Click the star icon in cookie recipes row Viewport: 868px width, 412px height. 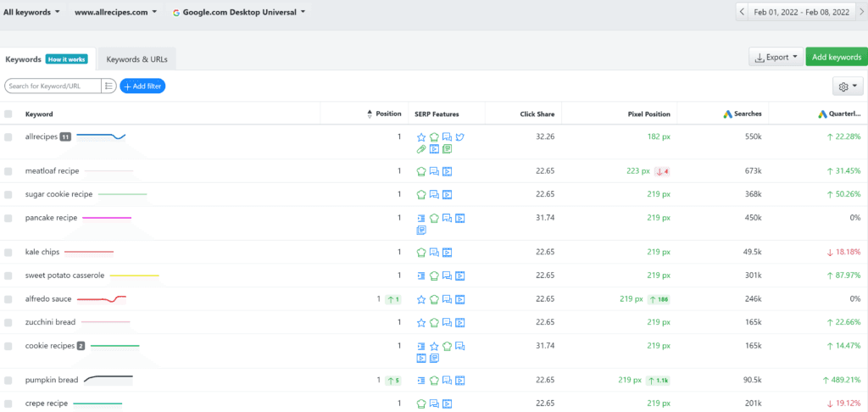coord(434,346)
